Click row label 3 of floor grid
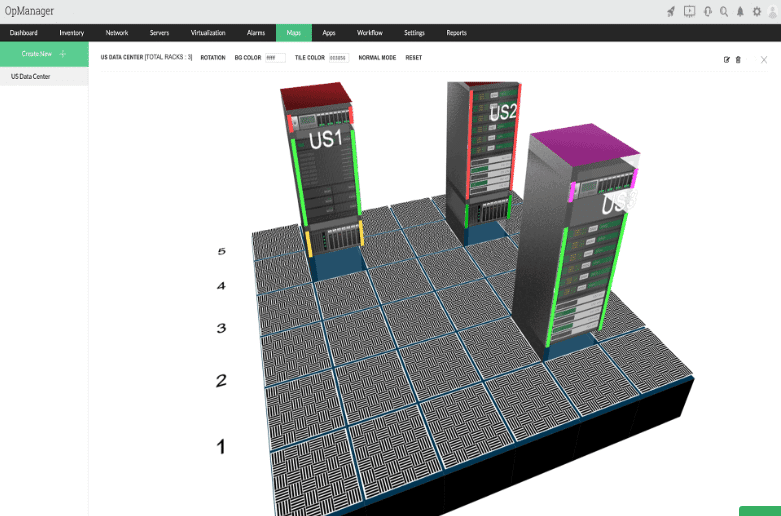This screenshot has width=781, height=516. [221, 328]
